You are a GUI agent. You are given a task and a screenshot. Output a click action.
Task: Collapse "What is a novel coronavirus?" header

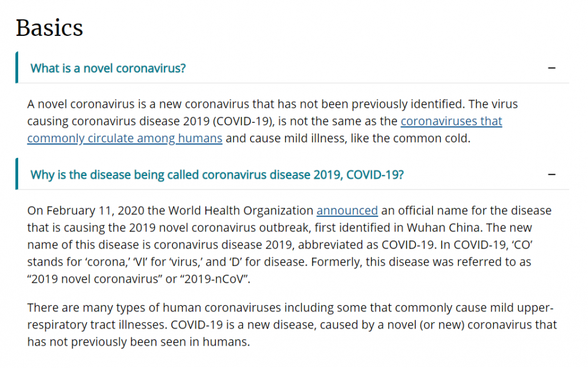pyautogui.click(x=108, y=68)
